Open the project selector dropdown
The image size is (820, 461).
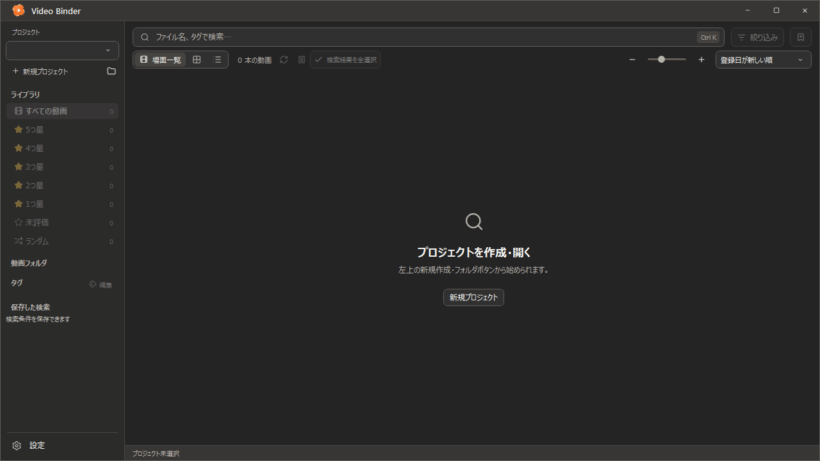click(62, 51)
